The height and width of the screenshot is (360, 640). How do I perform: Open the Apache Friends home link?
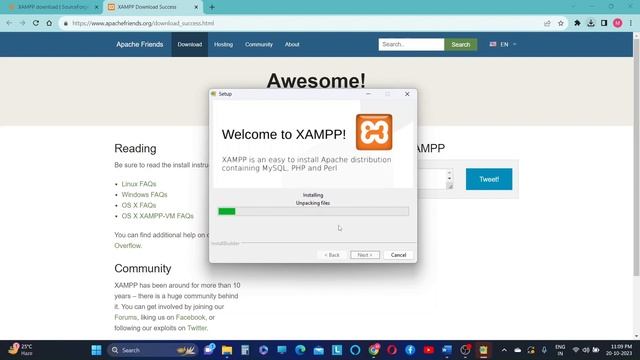[x=140, y=44]
